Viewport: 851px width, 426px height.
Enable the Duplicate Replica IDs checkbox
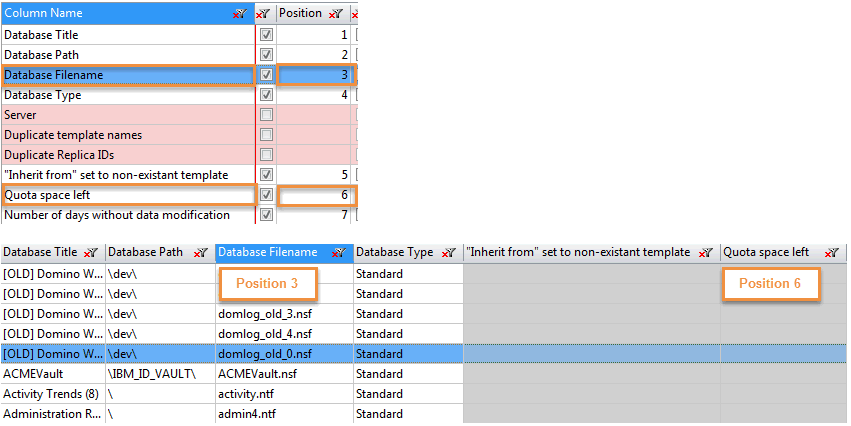point(266,155)
